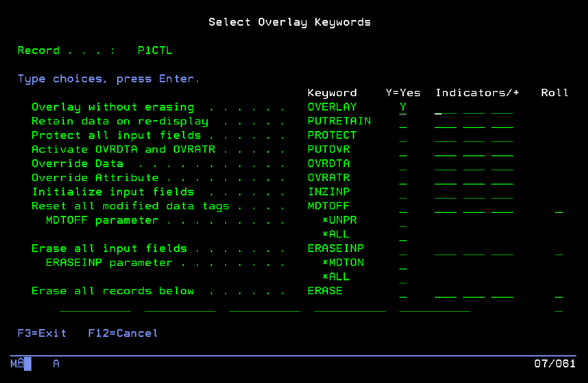Choose the *UNPR parameter field for MDTOFF
The height and width of the screenshot is (383, 588).
pos(403,221)
